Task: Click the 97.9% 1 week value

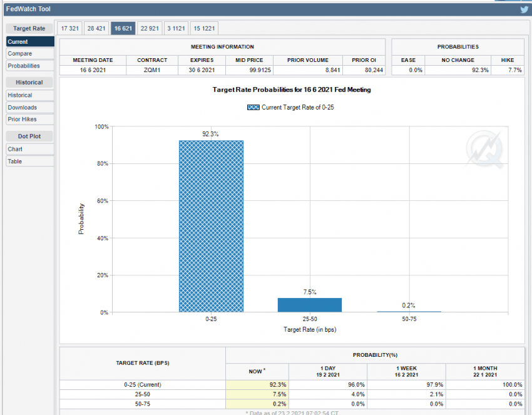Action: pos(435,385)
